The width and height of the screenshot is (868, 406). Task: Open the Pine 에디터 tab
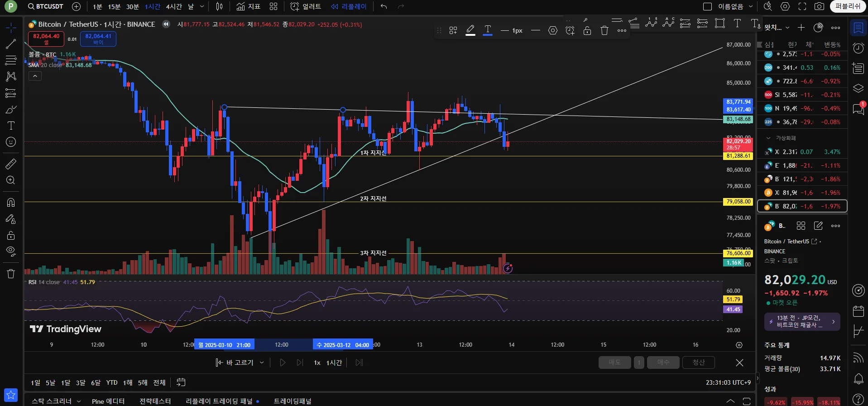coord(108,401)
